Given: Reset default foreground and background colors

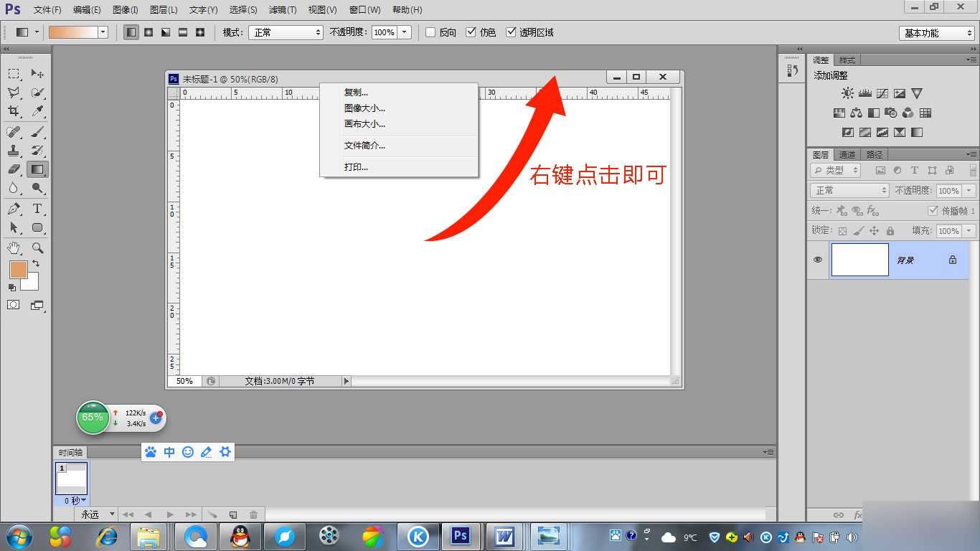Looking at the screenshot, I should 12,287.
